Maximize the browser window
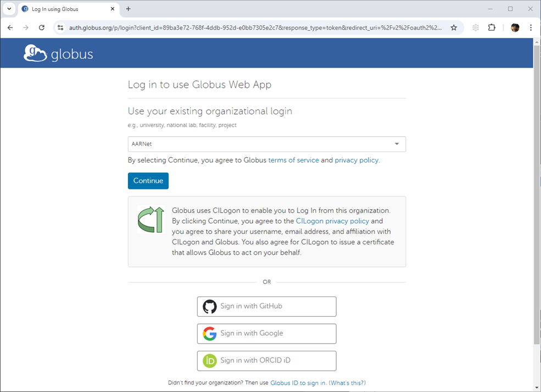Viewport: 541px width, 392px height. tap(510, 9)
